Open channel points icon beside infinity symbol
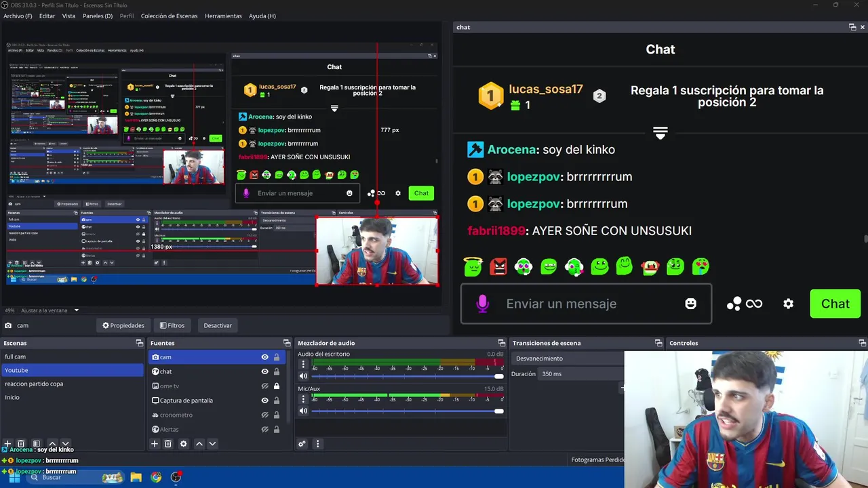Screen dimensions: 868x488 click(734, 304)
